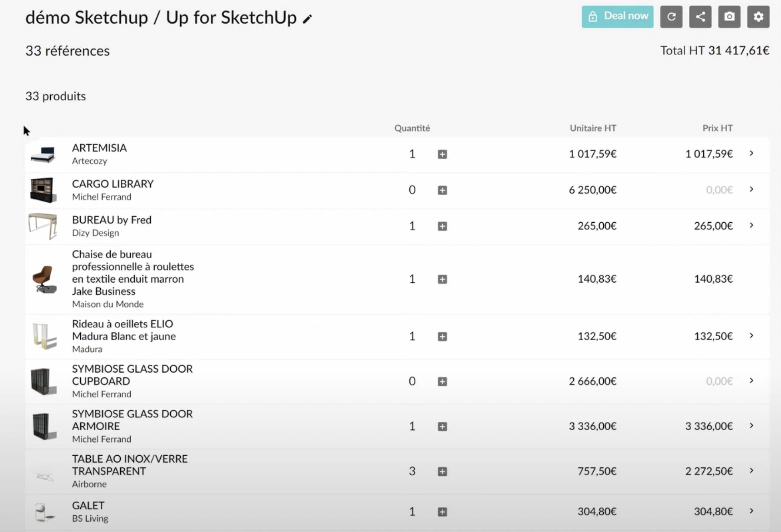The height and width of the screenshot is (532, 781).
Task: Increment the GALET quantity with plus icon
Action: point(442,512)
